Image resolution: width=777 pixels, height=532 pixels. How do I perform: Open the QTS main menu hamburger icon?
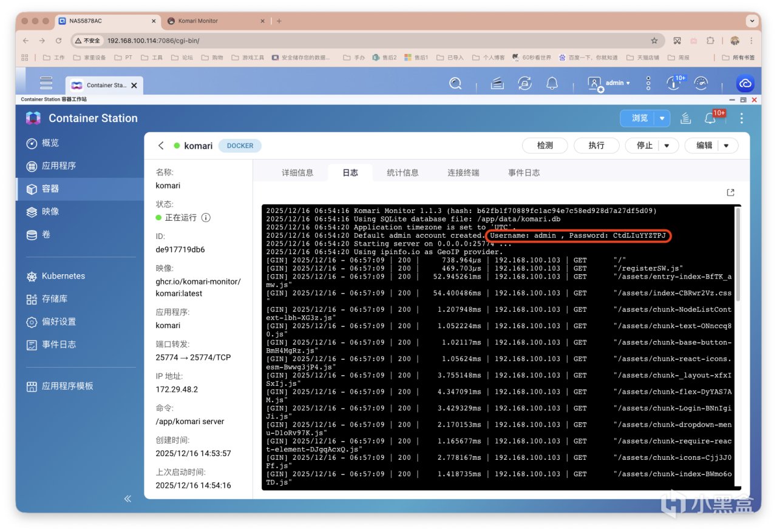click(46, 83)
